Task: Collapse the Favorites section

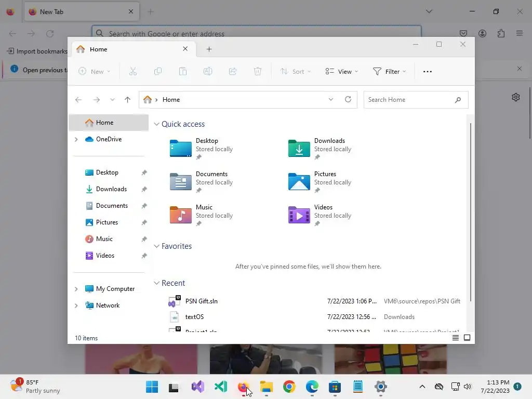Action: [156, 246]
